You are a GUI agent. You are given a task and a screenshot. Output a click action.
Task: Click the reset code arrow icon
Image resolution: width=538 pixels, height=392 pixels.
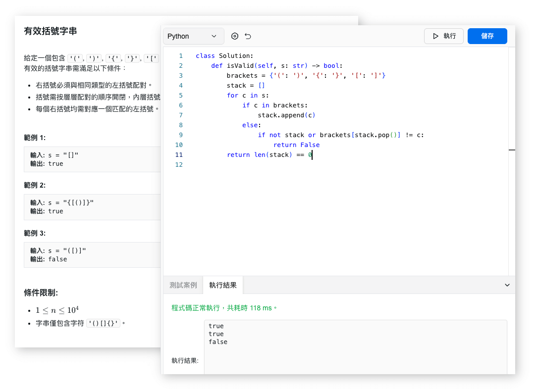pyautogui.click(x=248, y=36)
